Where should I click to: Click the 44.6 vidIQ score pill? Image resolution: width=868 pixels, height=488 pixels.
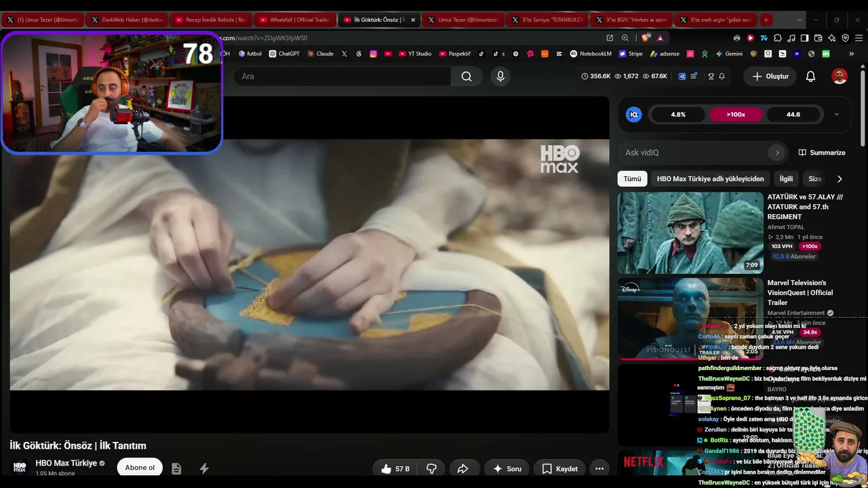pyautogui.click(x=793, y=115)
